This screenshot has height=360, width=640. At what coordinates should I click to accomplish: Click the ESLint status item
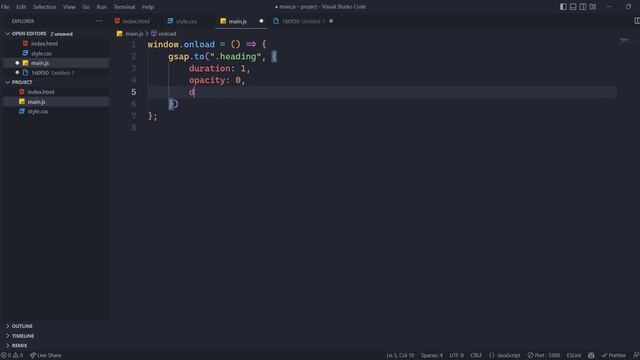(573, 356)
